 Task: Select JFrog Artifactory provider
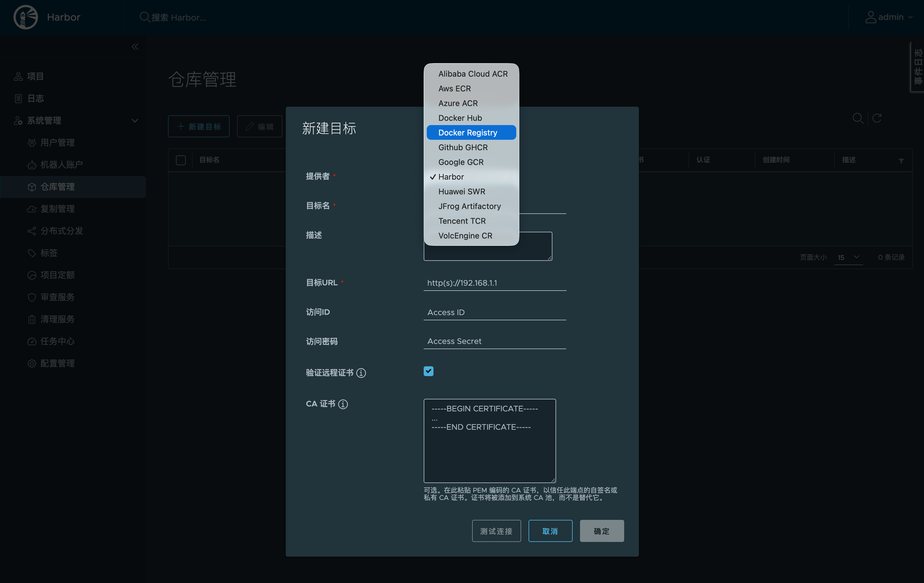(471, 206)
